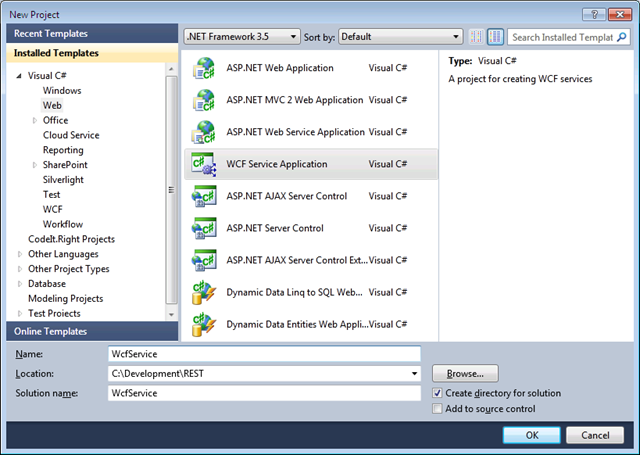Image resolution: width=640 pixels, height=455 pixels.
Task: Select the Test category under Visual C#
Action: (51, 195)
